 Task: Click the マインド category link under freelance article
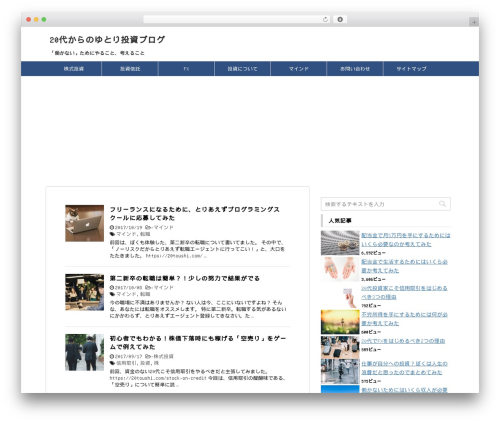point(163,227)
